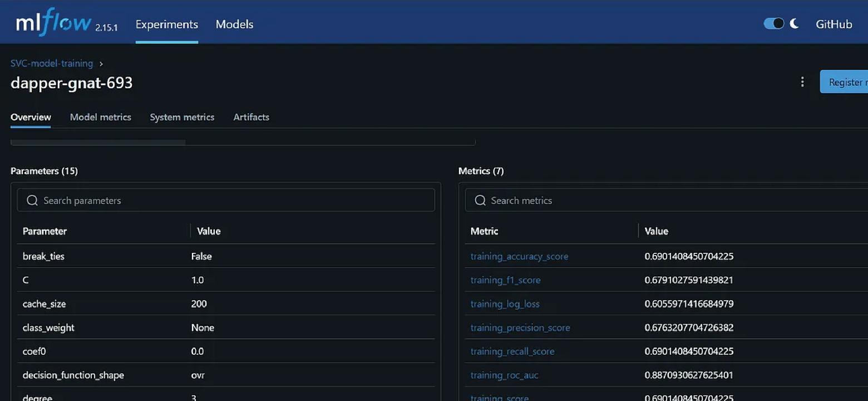Open the GitHub link
Screen dimensions: 868x401
click(834, 25)
